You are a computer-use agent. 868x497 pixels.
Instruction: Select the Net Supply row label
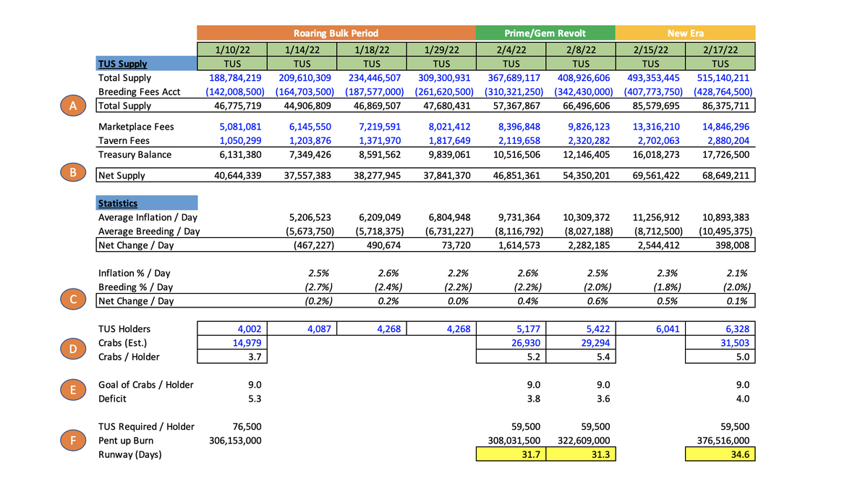point(122,175)
